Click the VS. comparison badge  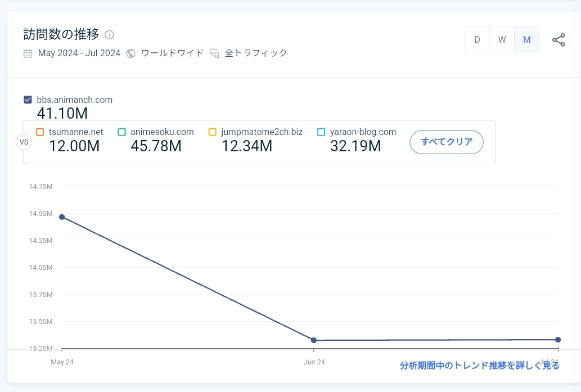pos(25,142)
